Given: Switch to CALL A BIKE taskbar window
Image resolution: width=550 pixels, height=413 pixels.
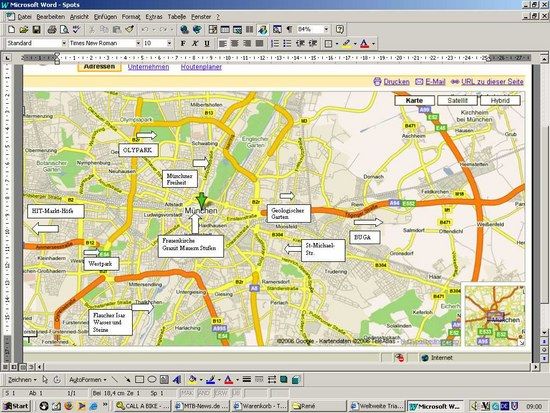Looking at the screenshot, I should point(143,406).
